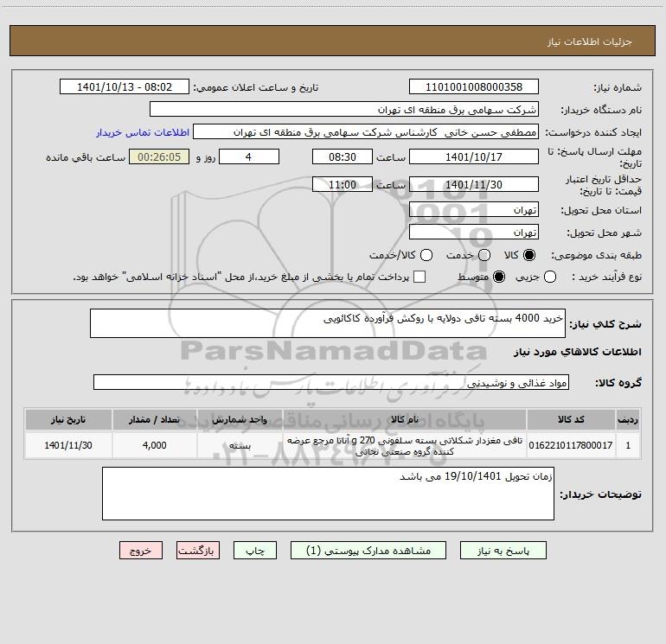Click the delivery city field تهران
This screenshot has width=666, height=644.
coord(474,232)
